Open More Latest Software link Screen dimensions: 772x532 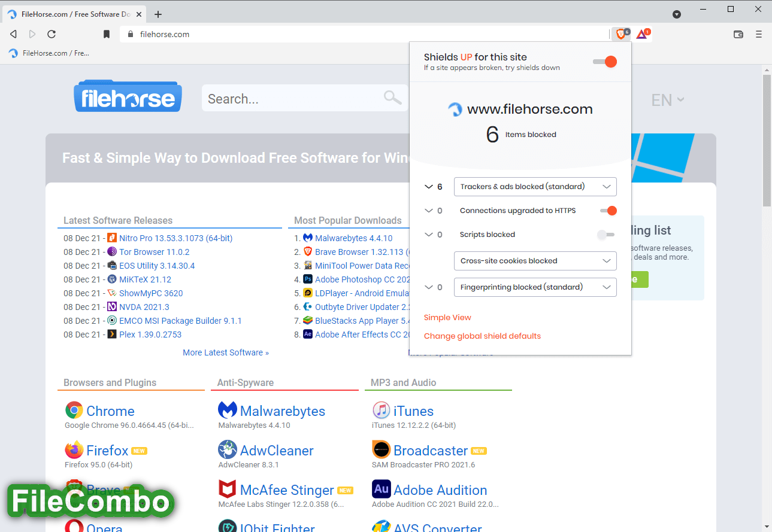click(x=226, y=352)
